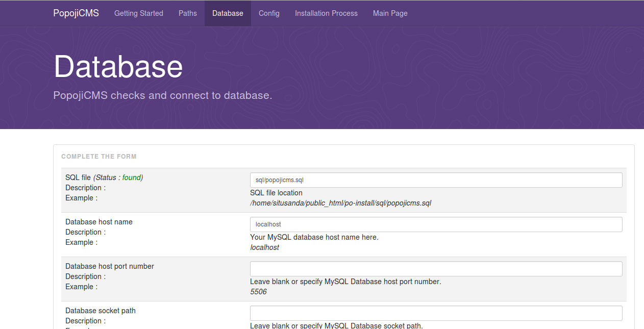Screen dimensions: 644x329
Task: Click the localhost value in host field
Action: point(267,224)
